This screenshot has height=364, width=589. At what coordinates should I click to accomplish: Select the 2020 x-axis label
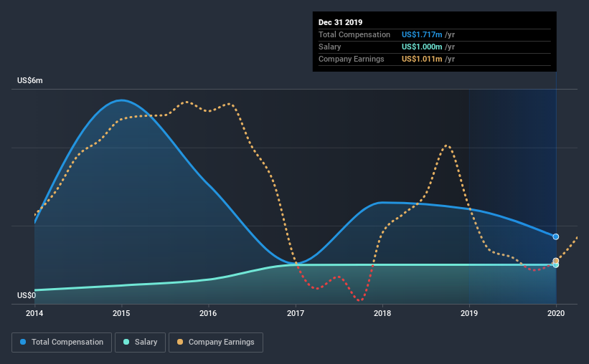[556, 313]
